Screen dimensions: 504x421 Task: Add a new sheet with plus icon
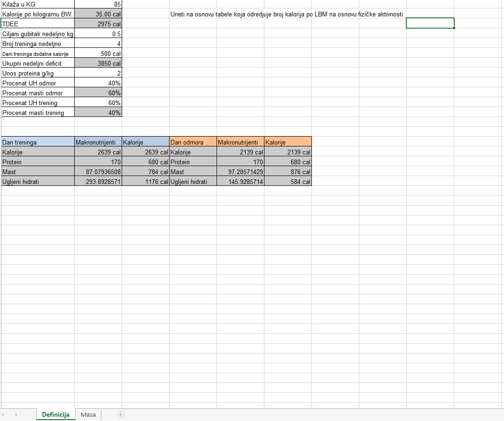point(121,415)
